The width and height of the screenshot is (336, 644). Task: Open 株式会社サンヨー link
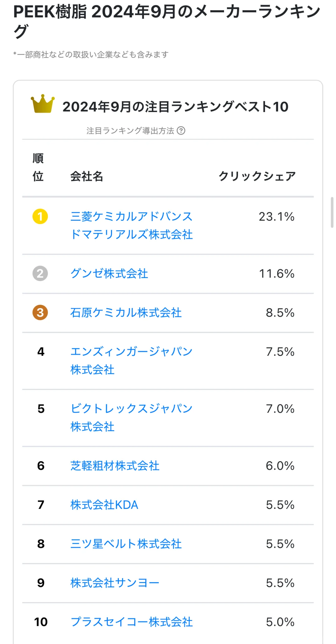coord(115,583)
